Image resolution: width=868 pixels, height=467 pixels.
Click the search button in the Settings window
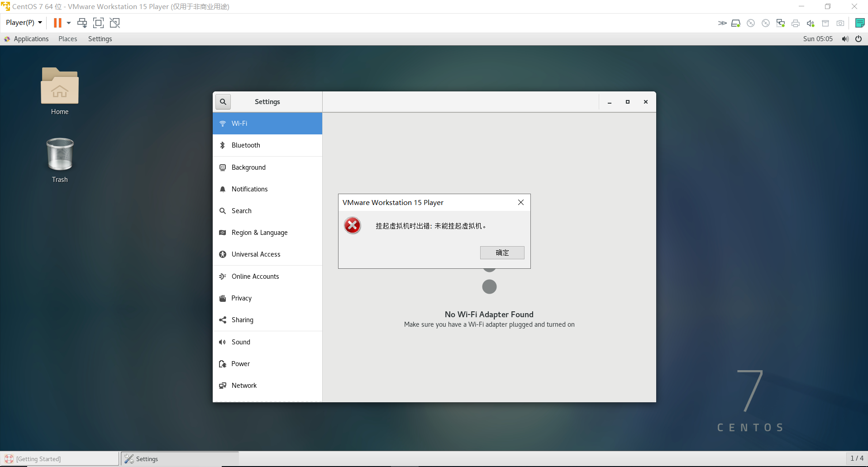click(223, 102)
